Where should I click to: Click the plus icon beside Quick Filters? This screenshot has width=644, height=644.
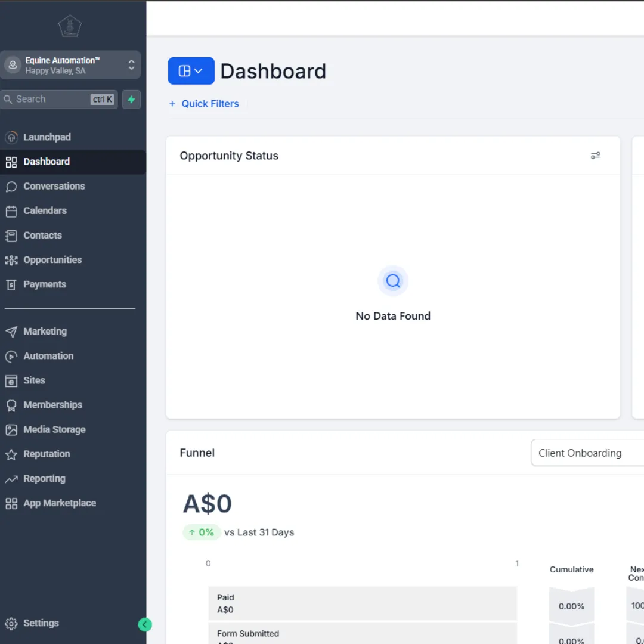[172, 104]
